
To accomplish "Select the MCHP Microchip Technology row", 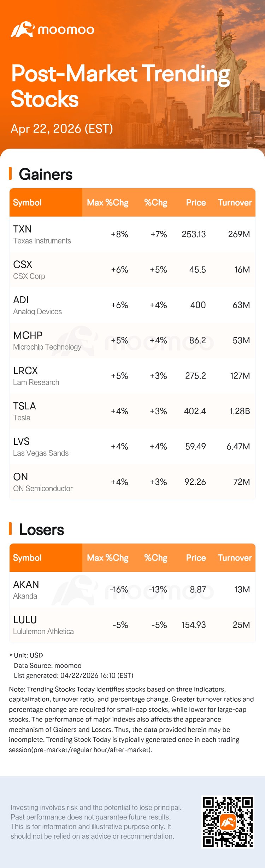I will click(132, 340).
